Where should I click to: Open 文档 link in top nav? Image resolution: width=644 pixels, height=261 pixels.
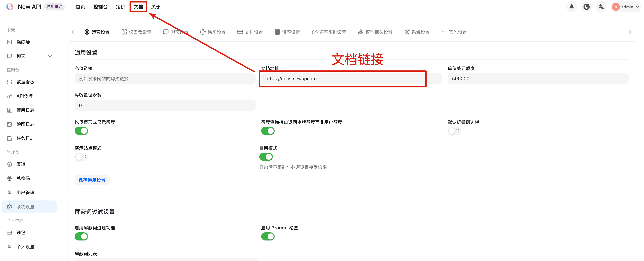click(x=138, y=7)
